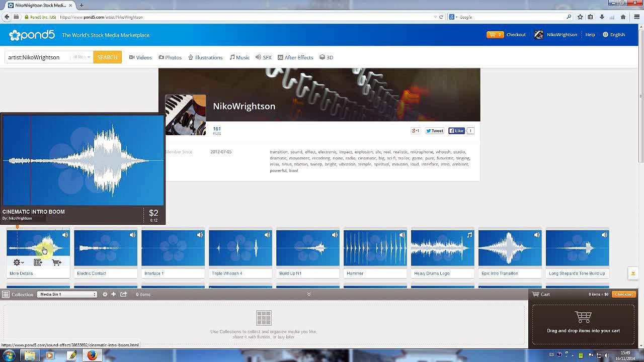Browse the Videos category

pyautogui.click(x=140, y=57)
